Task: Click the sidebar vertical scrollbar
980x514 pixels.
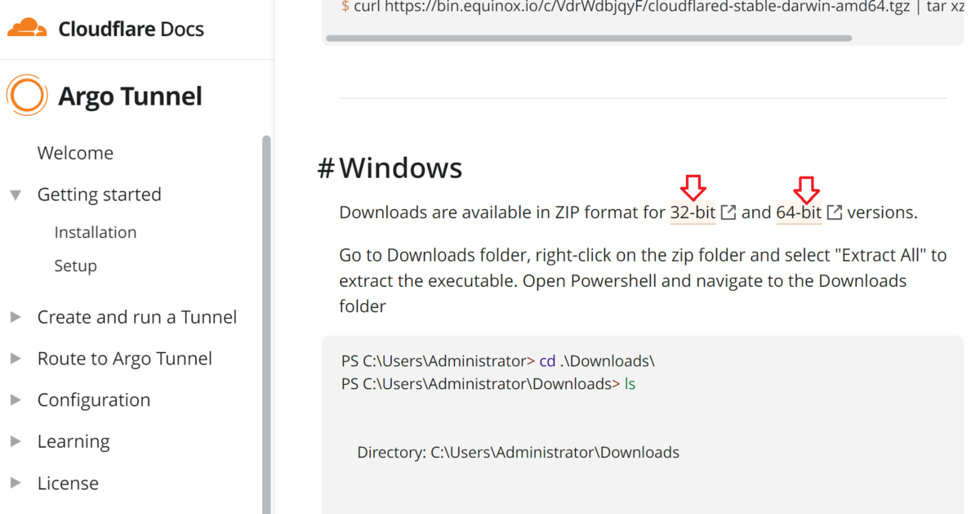Action: [x=266, y=324]
